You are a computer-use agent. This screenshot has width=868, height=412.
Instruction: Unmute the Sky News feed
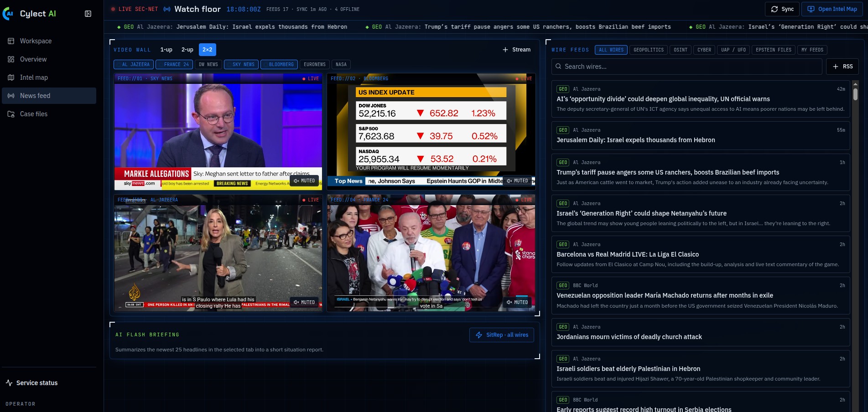point(304,181)
